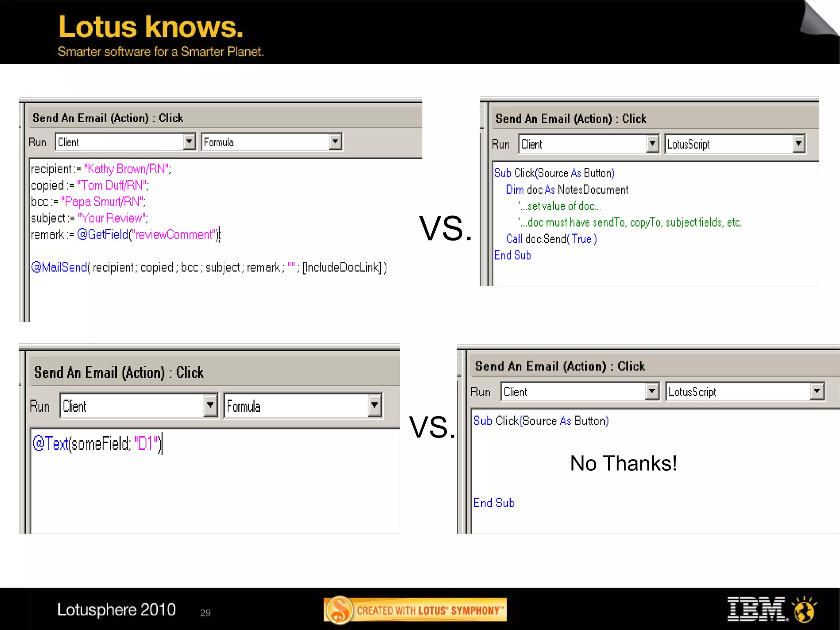Viewport: 840px width, 630px height.
Task: Click the smarter planet globe icon
Action: (x=804, y=609)
